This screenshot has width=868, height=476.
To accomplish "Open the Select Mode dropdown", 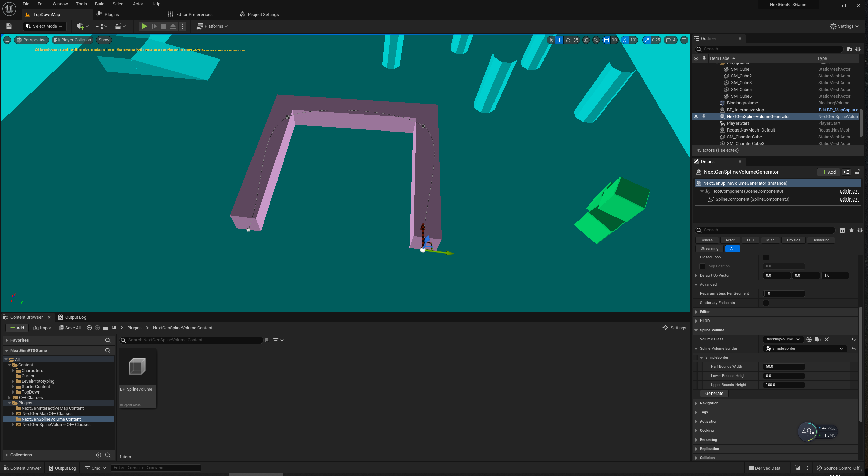I will click(44, 26).
